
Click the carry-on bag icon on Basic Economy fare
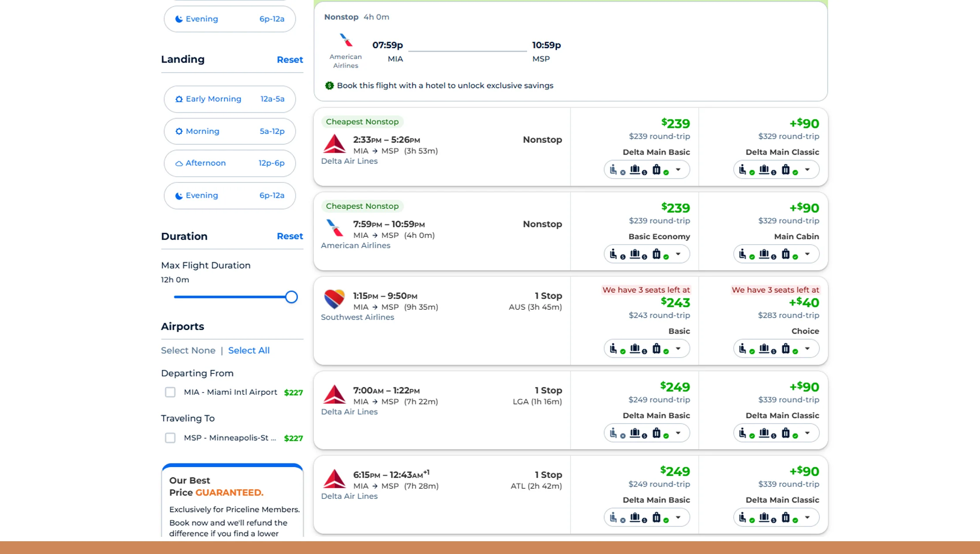point(635,254)
